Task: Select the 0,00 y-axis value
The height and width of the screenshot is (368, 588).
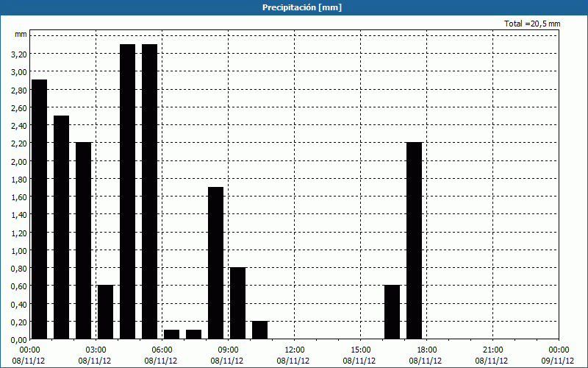Action: point(19,340)
